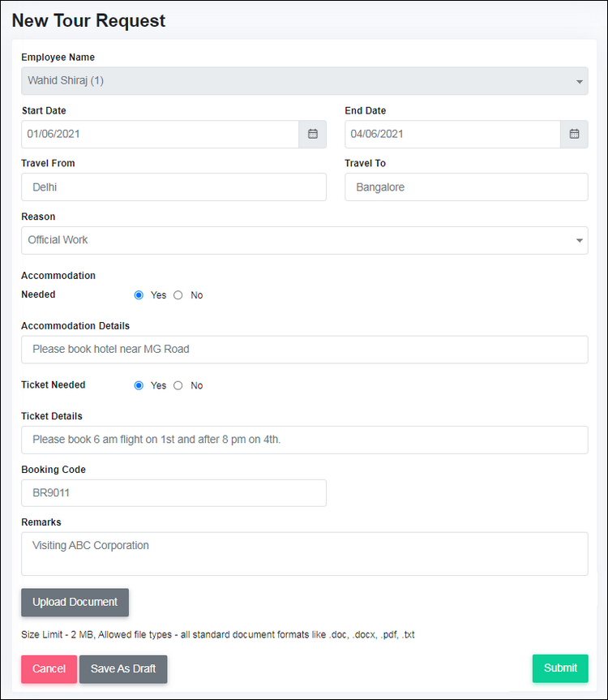This screenshot has height=700, width=608.
Task: Save the request as draft
Action: [x=123, y=668]
